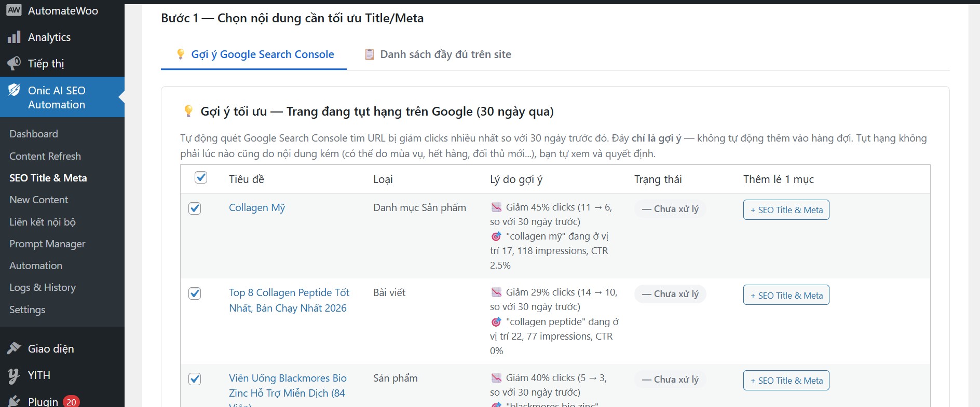980x407 pixels.
Task: Open Top 8 Collagen Peptide article link
Action: pos(289,300)
